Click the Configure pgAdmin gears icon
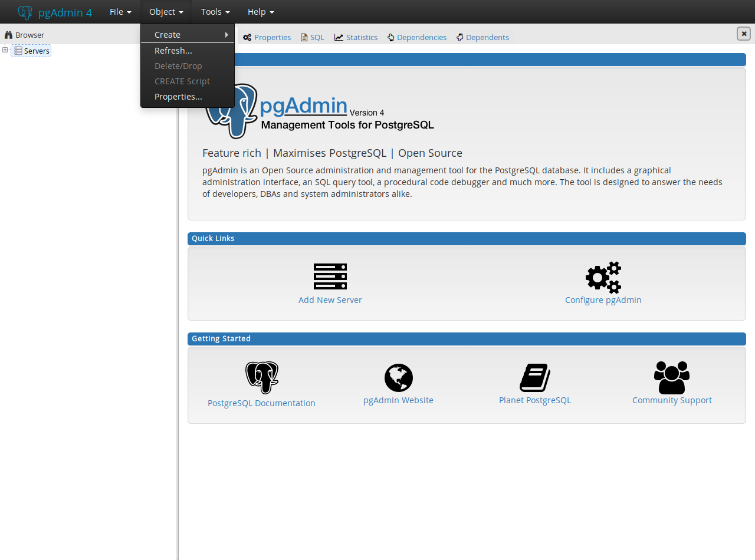The height and width of the screenshot is (560, 755). (x=603, y=277)
